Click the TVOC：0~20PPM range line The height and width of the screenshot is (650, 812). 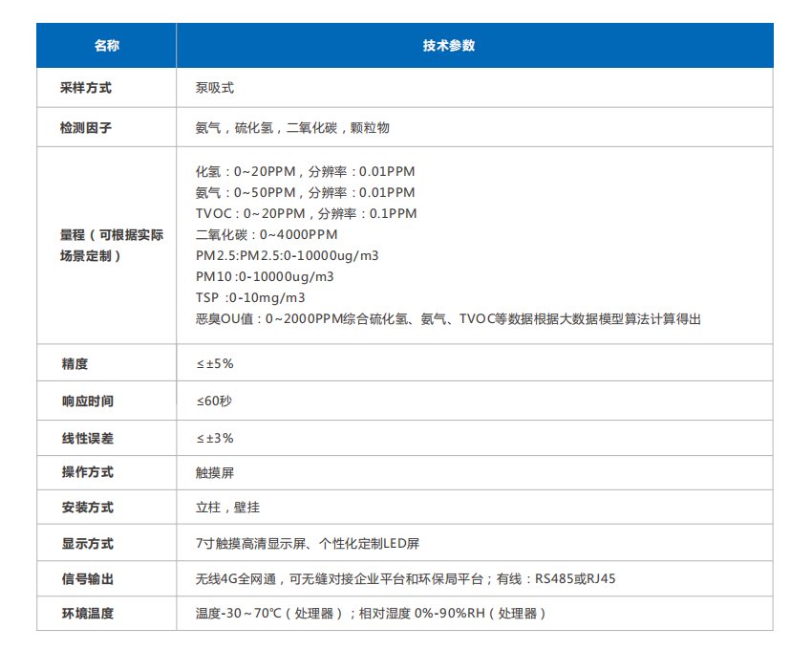pyautogui.click(x=306, y=213)
